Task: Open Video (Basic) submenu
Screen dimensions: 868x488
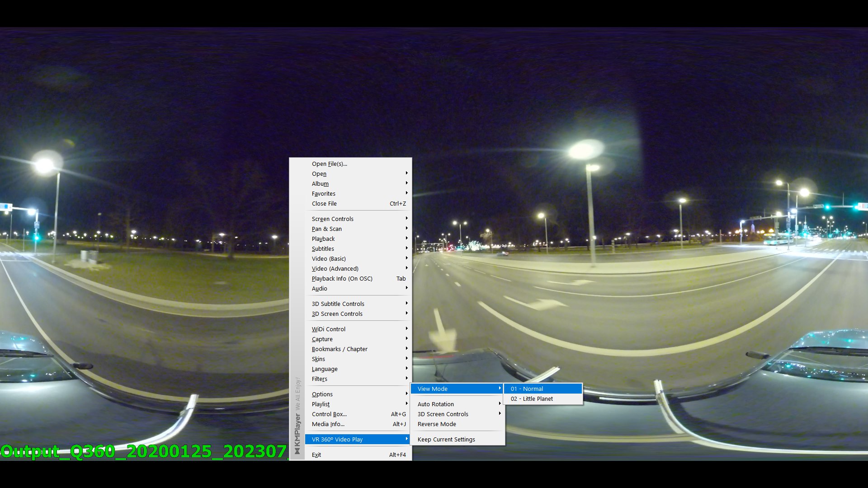Action: [x=357, y=258]
